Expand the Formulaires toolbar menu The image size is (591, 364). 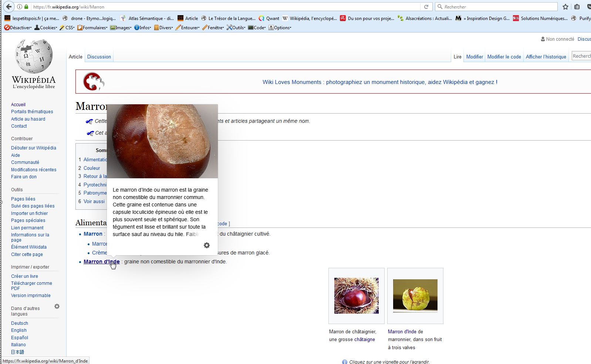coord(92,27)
